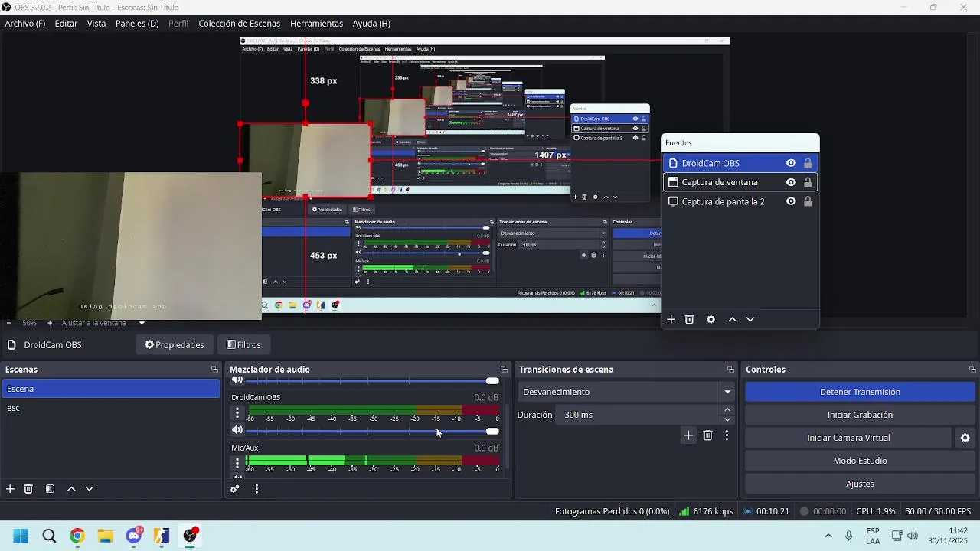Click the Detener Transmisión button

[860, 392]
